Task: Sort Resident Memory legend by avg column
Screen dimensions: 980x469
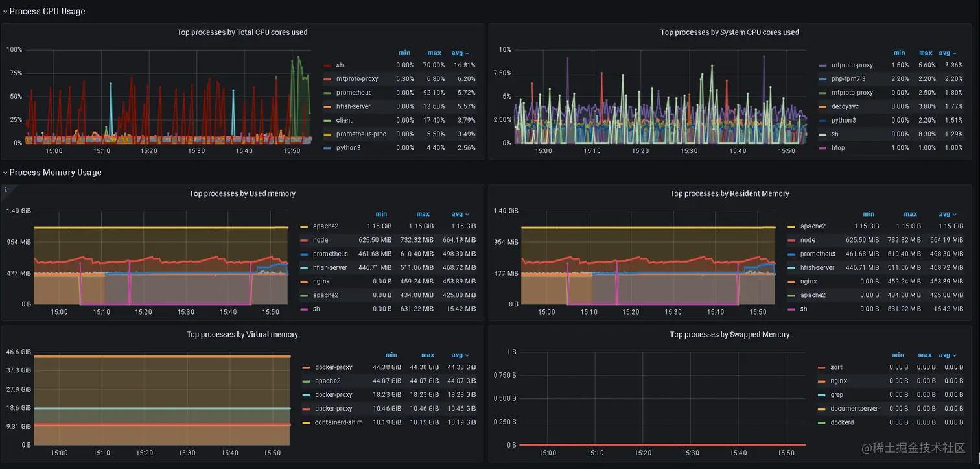Action: pos(948,214)
